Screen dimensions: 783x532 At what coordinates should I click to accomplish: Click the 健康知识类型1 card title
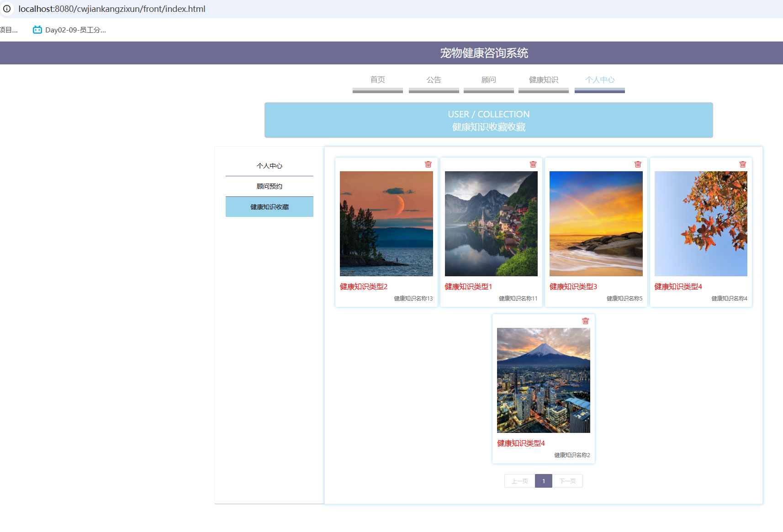point(469,287)
